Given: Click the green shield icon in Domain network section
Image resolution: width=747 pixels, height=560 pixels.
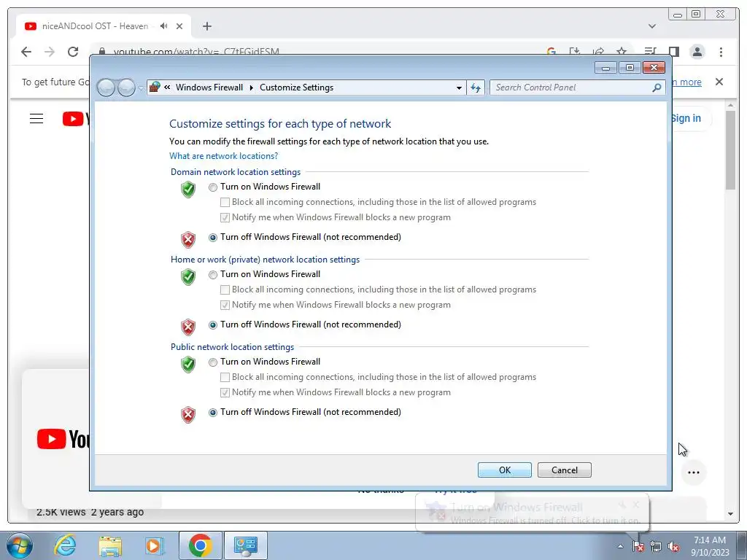Looking at the screenshot, I should tap(188, 189).
